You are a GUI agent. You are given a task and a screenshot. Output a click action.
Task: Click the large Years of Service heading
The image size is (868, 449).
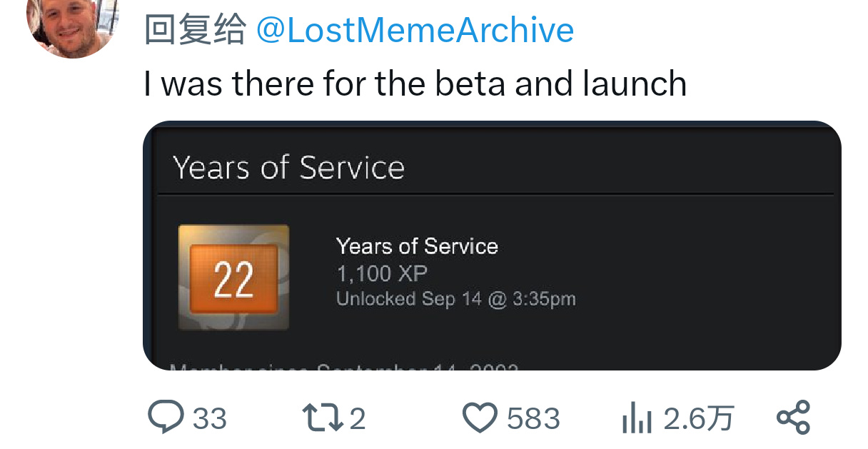(x=288, y=168)
